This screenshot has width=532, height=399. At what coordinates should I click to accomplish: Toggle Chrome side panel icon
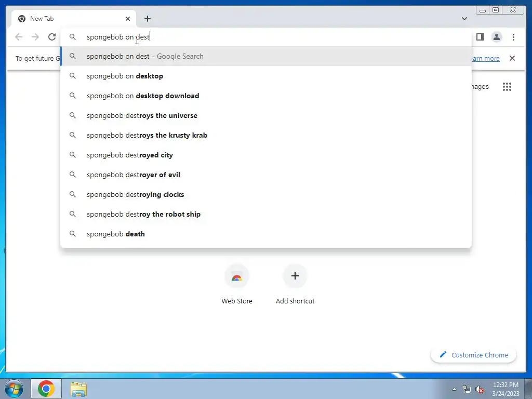point(480,37)
